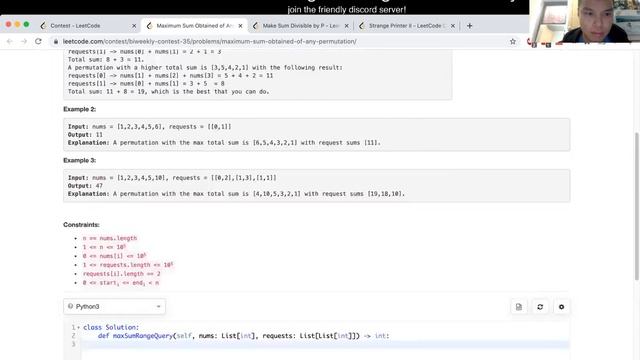Click the leetcode.com address bar
The height and width of the screenshot is (360, 640).
click(209, 42)
